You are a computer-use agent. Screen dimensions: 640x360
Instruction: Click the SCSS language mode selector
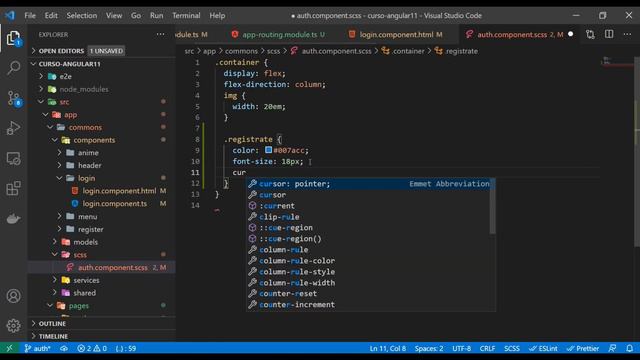[x=512, y=348]
